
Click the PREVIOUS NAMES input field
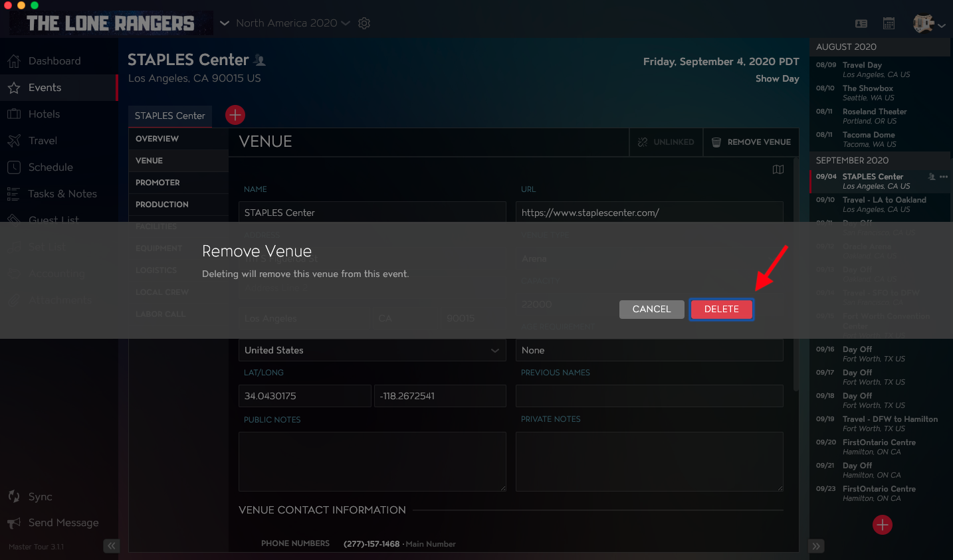coord(649,396)
